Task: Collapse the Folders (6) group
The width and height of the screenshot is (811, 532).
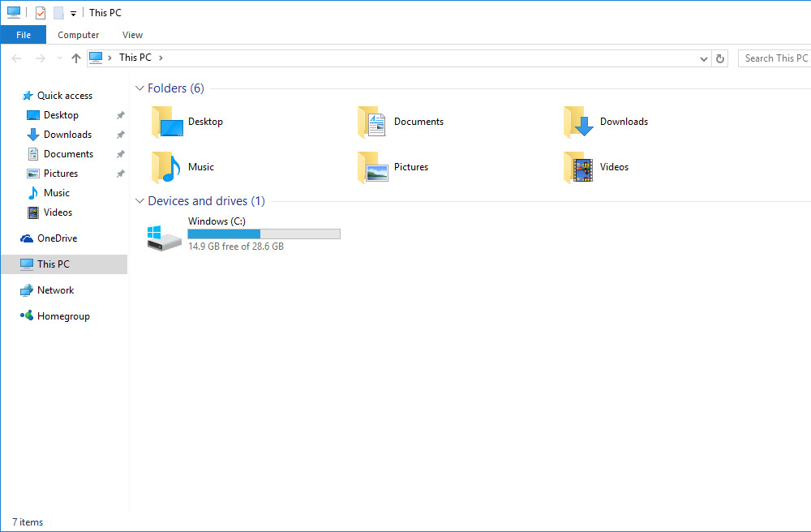Action: 140,88
